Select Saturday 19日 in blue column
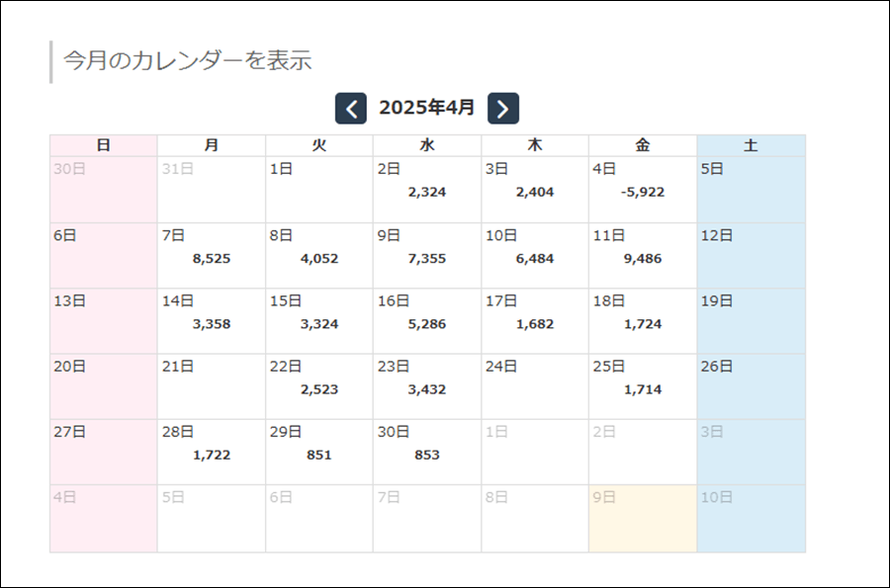Viewport: 890px width, 588px height. (751, 321)
